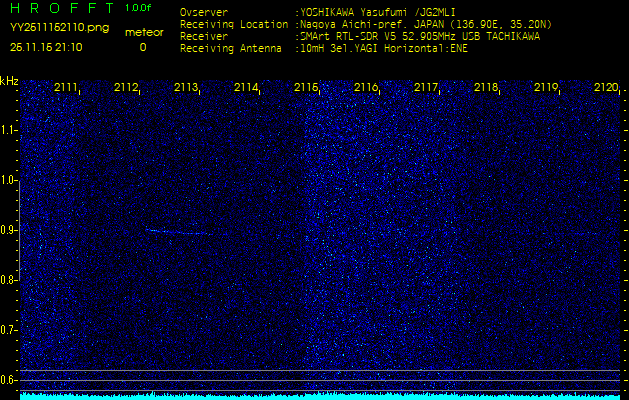The height and width of the screenshot is (400, 629).
Task: Click the version label 1.0.0f
Action: 138,8
